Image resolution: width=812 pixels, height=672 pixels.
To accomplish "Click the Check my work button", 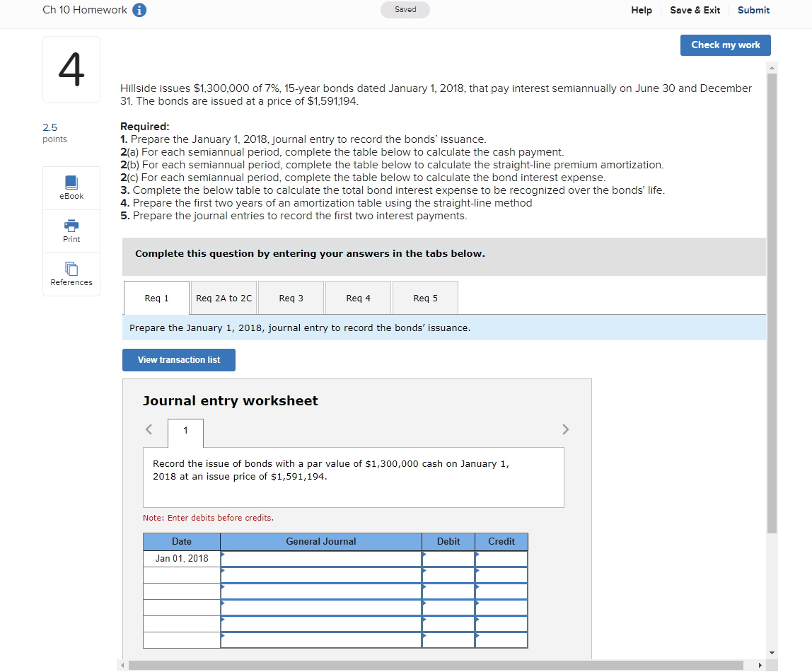I will (x=725, y=45).
